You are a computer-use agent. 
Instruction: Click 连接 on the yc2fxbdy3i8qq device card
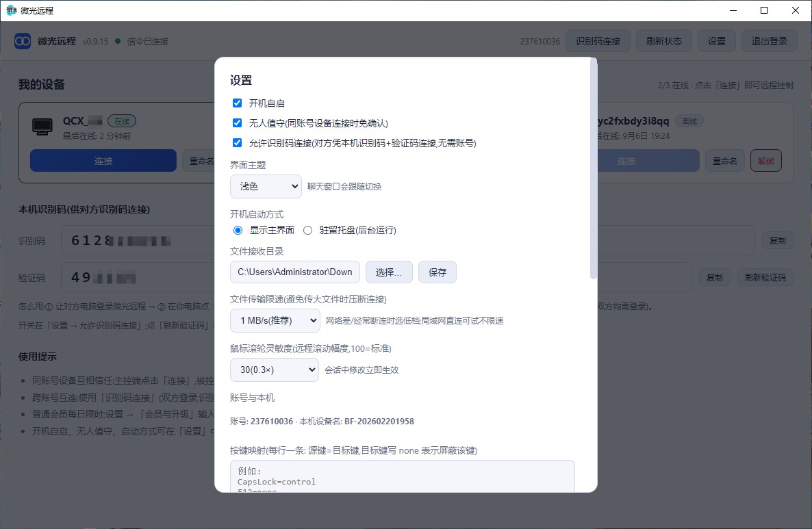tap(648, 160)
